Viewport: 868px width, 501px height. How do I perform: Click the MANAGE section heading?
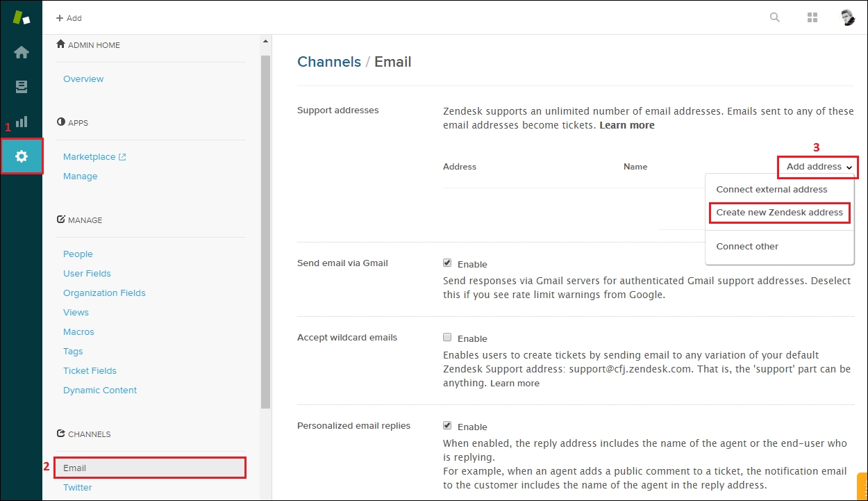point(80,220)
